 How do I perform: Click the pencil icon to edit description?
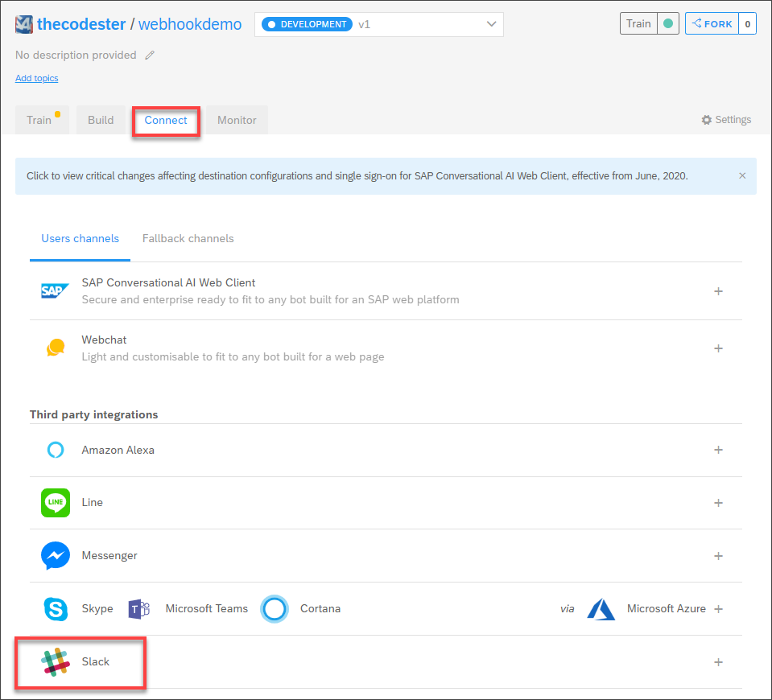pyautogui.click(x=150, y=56)
